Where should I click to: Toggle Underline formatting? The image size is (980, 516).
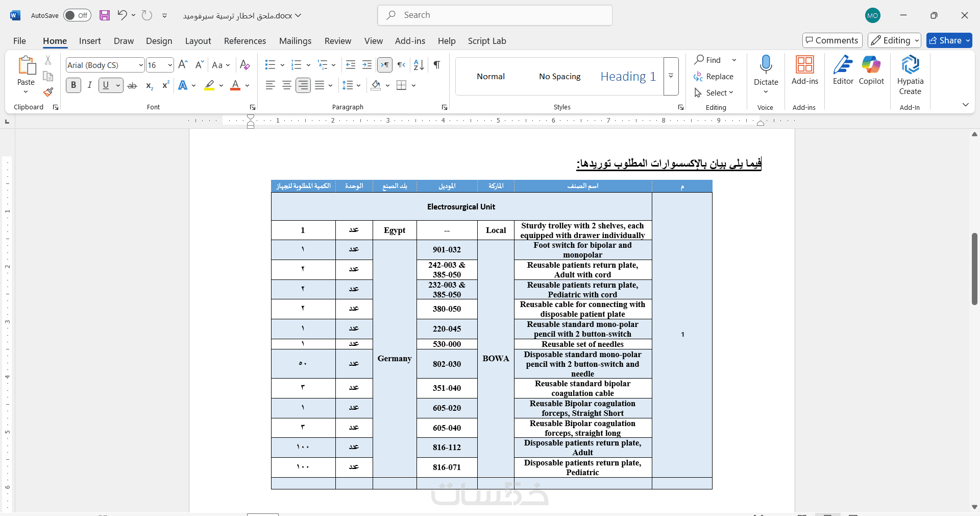pyautogui.click(x=106, y=85)
